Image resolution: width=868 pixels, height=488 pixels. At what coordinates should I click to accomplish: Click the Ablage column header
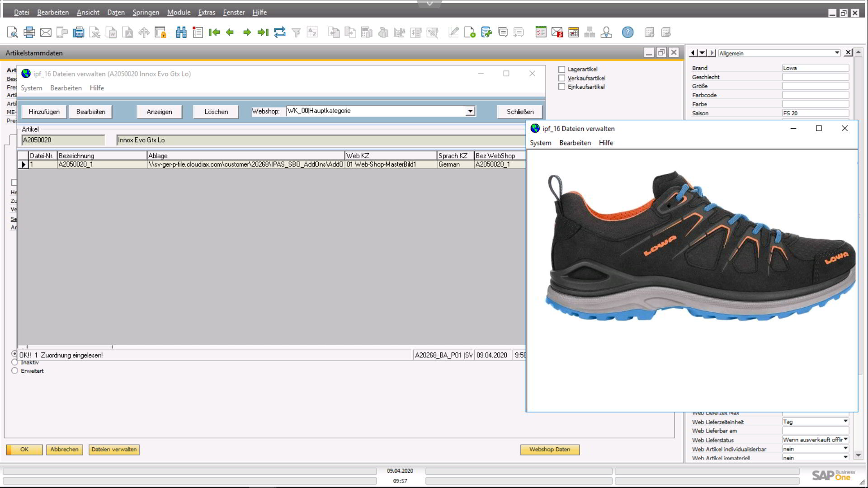point(246,156)
